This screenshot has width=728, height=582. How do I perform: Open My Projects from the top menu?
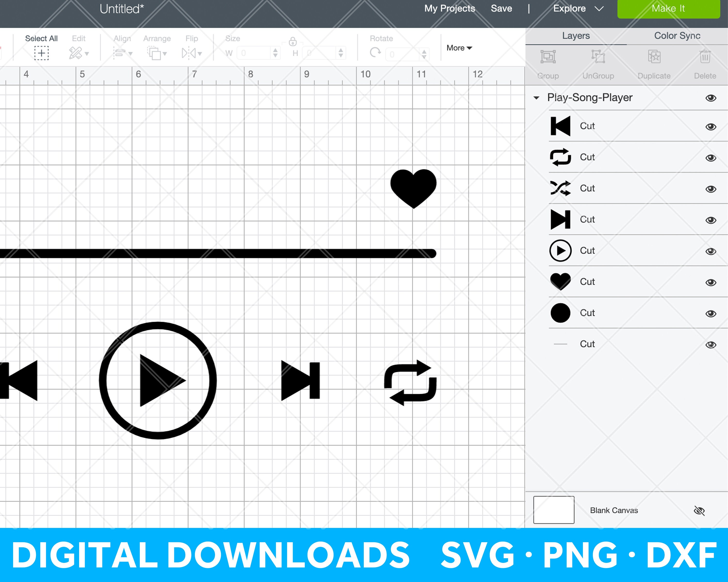coord(450,8)
